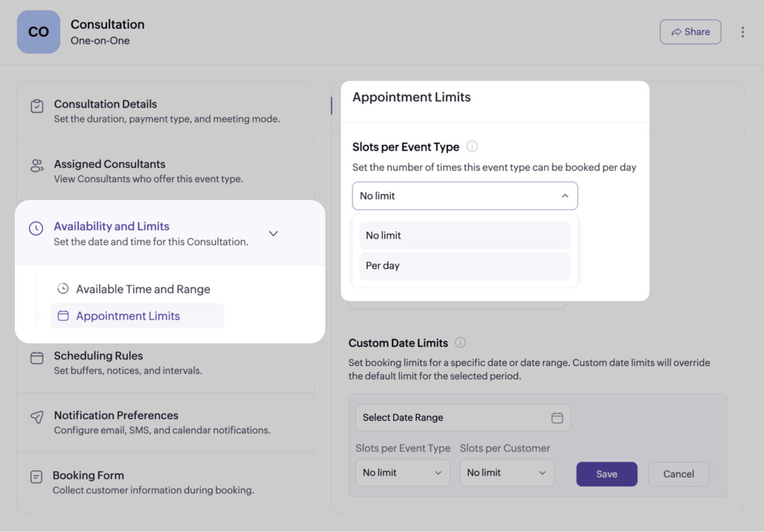Image resolution: width=764 pixels, height=532 pixels.
Task: Click the Assigned Consultants people icon
Action: (37, 166)
